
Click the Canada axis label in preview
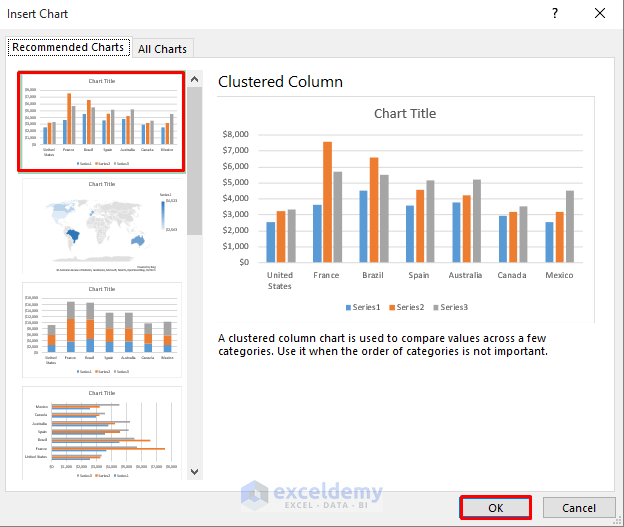coord(512,275)
